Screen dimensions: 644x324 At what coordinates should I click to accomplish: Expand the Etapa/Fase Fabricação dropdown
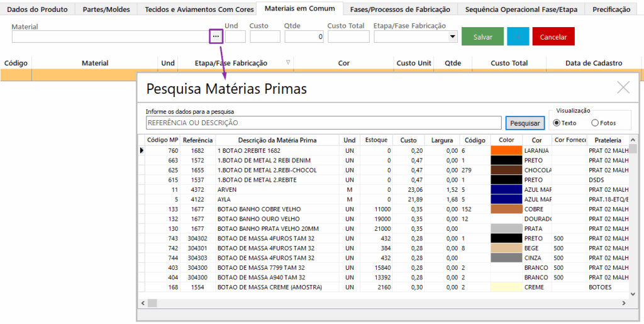[453, 37]
